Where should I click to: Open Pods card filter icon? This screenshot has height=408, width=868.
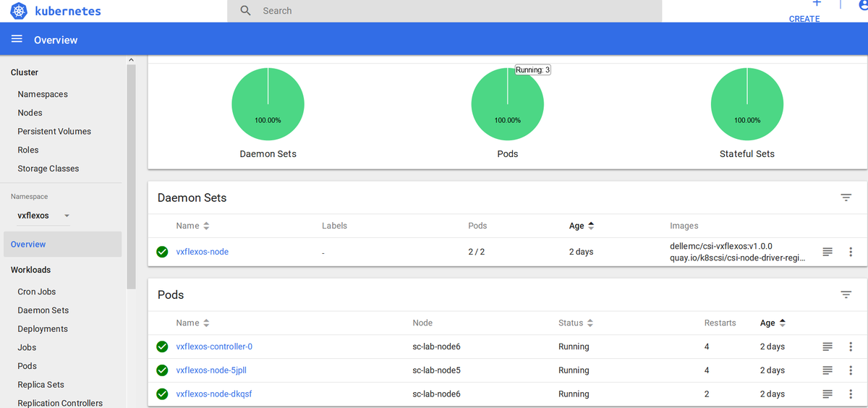click(x=846, y=294)
